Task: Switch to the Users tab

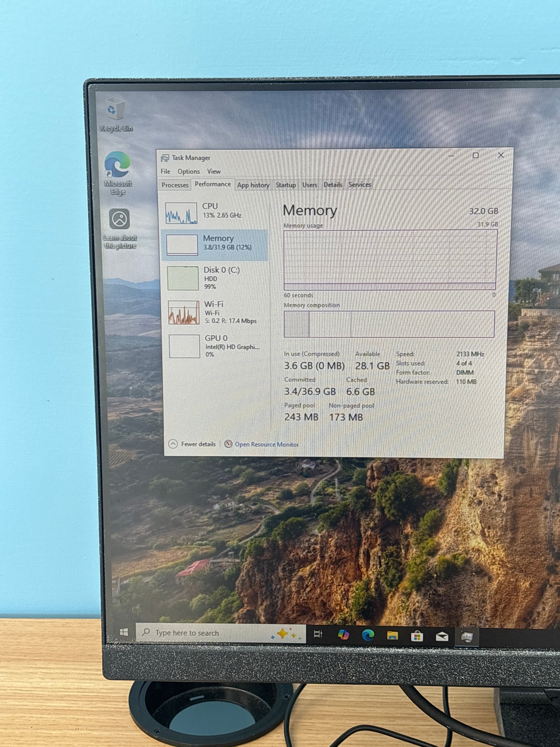Action: pos(309,185)
